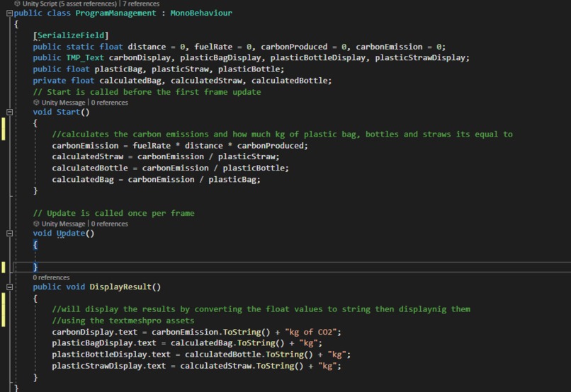This screenshot has width=571, height=392.
Task: Click '0 references' CodeLens above Start()
Action: click(110, 103)
